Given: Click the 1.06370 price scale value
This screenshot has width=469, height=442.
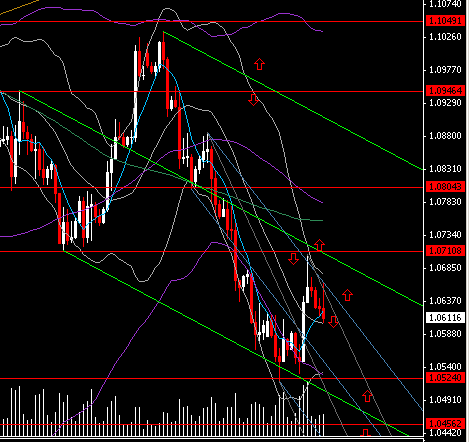Looking at the screenshot, I should [445, 301].
